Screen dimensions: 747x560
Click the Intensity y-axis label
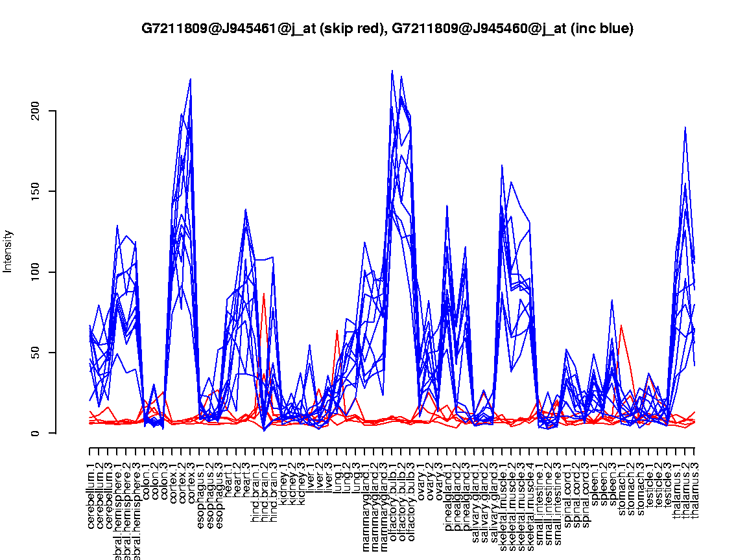pyautogui.click(x=8, y=251)
